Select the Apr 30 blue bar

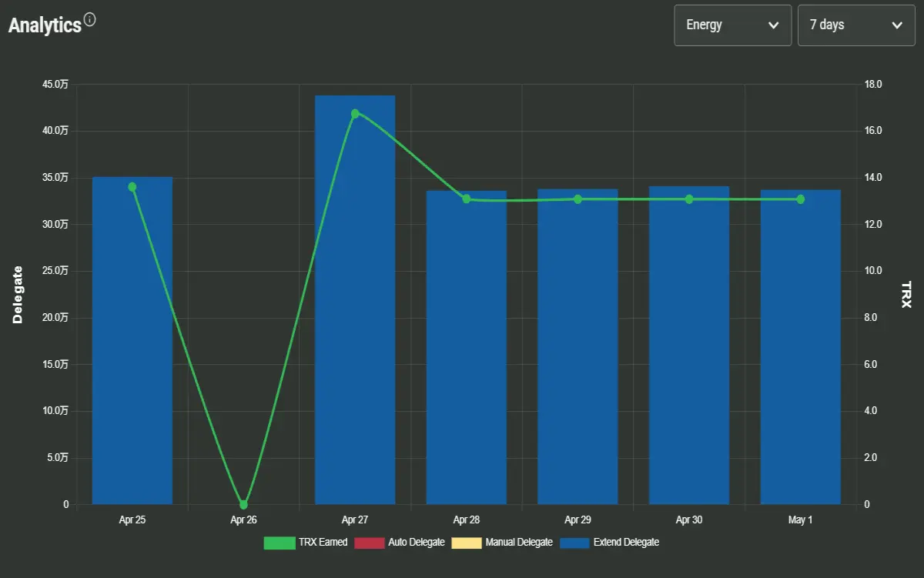click(x=689, y=346)
